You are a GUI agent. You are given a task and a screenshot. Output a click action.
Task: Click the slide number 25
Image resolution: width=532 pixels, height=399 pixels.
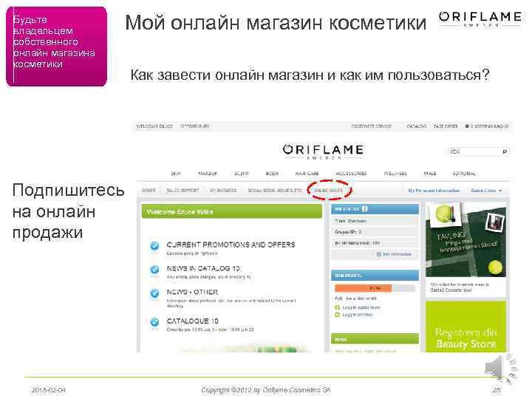tap(497, 390)
